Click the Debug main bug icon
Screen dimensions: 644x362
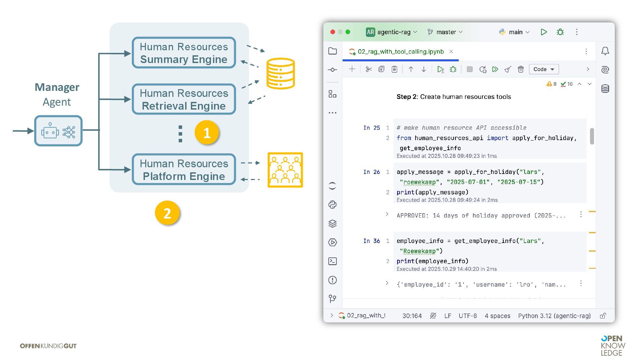(x=560, y=32)
